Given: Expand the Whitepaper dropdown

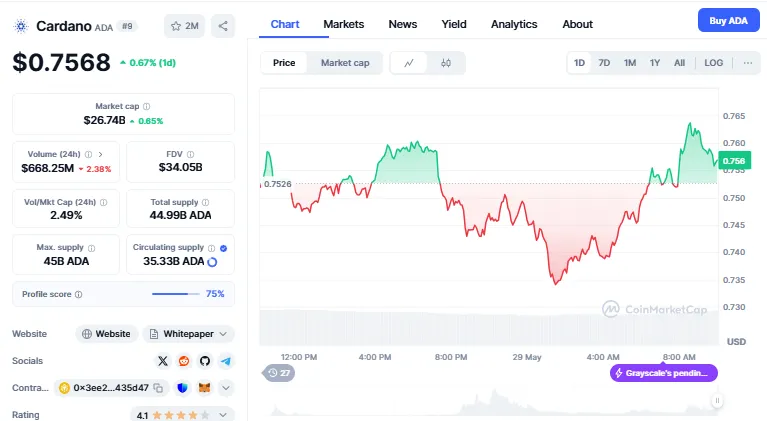Looking at the screenshot, I should (x=188, y=334).
